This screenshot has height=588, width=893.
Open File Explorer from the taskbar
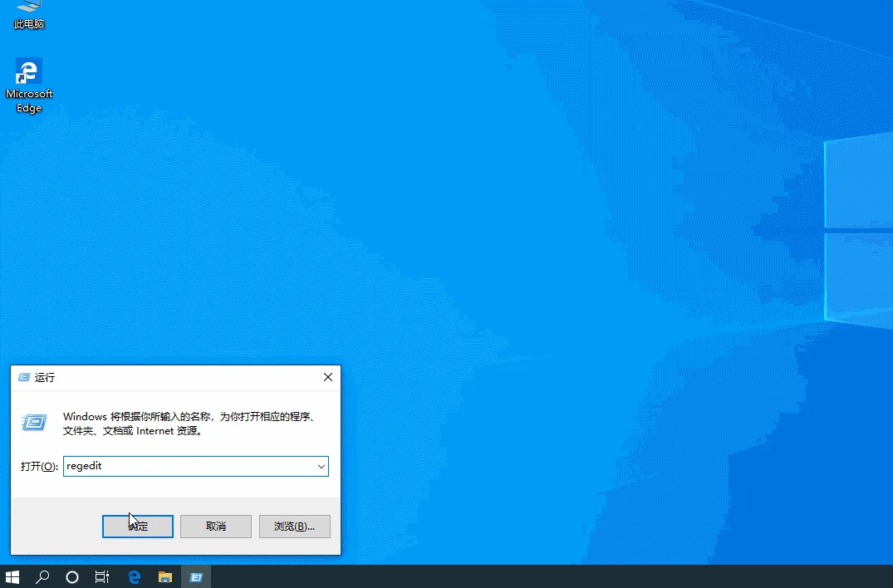click(x=165, y=576)
